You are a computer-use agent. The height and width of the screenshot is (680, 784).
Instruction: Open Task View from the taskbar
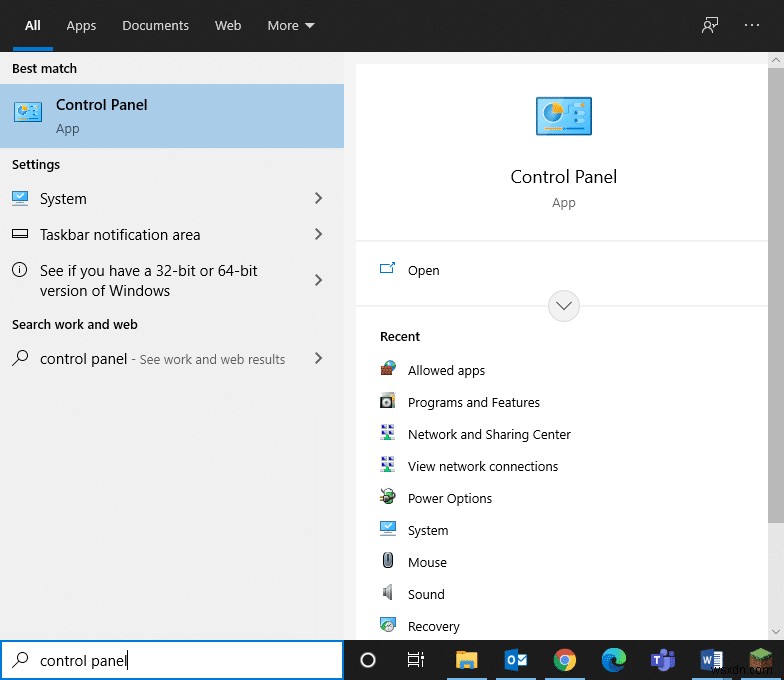tap(416, 660)
